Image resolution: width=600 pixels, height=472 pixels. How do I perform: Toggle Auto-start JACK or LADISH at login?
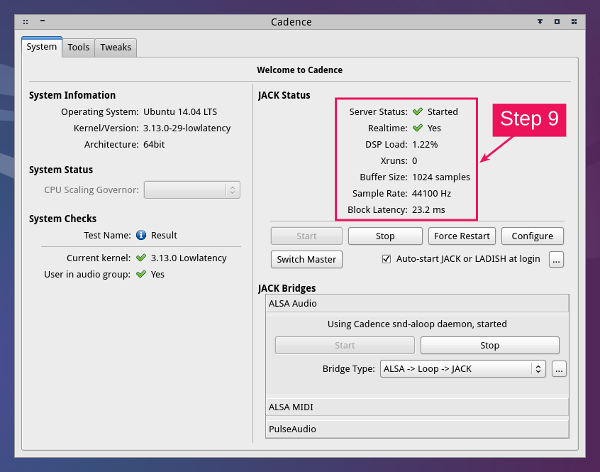click(x=461, y=259)
